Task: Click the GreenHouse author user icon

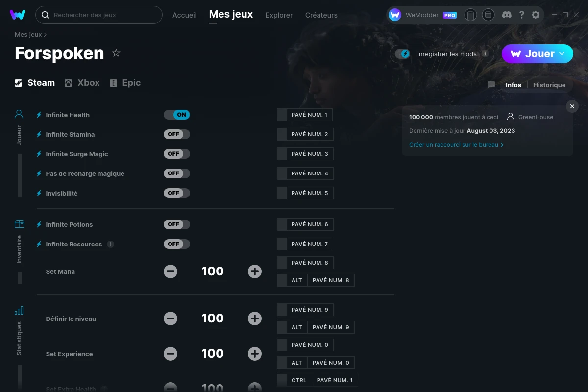Action: pyautogui.click(x=511, y=117)
